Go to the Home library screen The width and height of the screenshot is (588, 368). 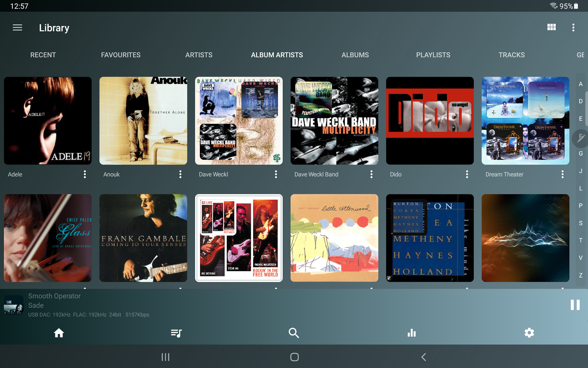coord(59,333)
